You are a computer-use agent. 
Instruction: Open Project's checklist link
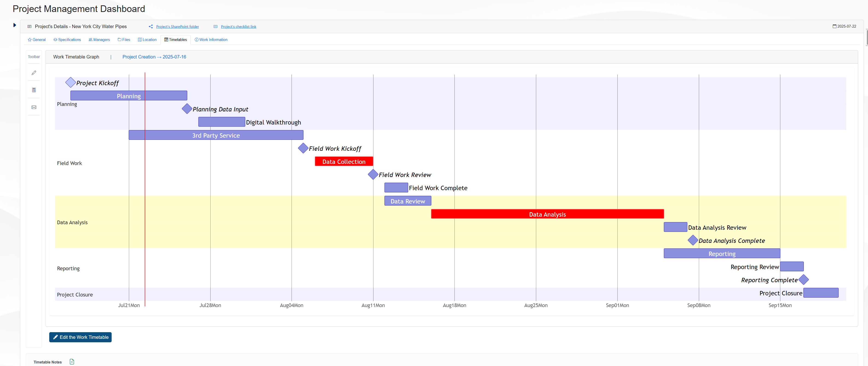tap(238, 27)
